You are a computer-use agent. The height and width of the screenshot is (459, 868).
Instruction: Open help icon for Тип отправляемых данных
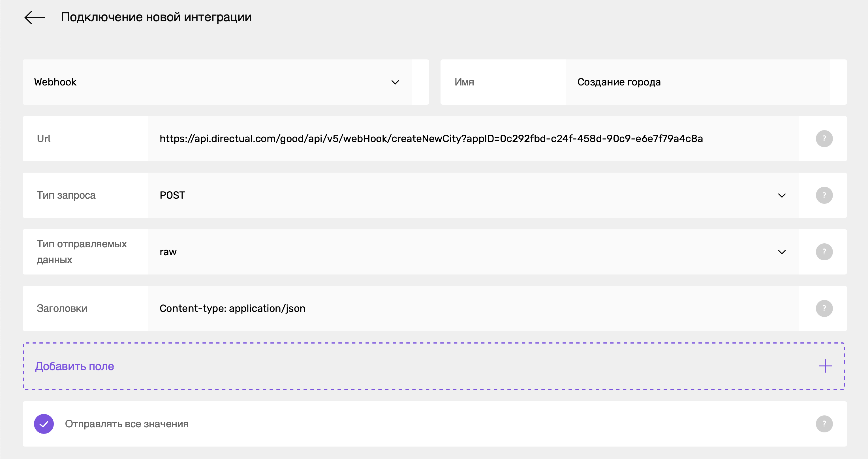click(824, 252)
